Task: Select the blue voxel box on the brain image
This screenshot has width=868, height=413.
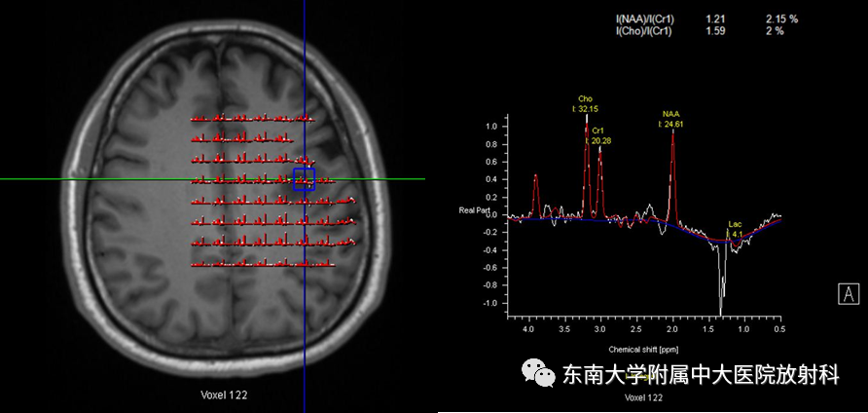Action: click(304, 179)
